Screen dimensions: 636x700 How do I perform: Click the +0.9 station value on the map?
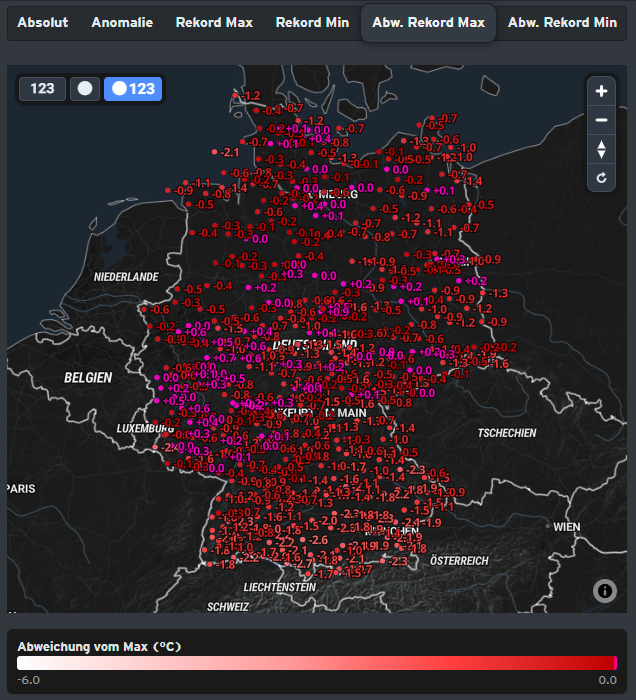coord(338,312)
